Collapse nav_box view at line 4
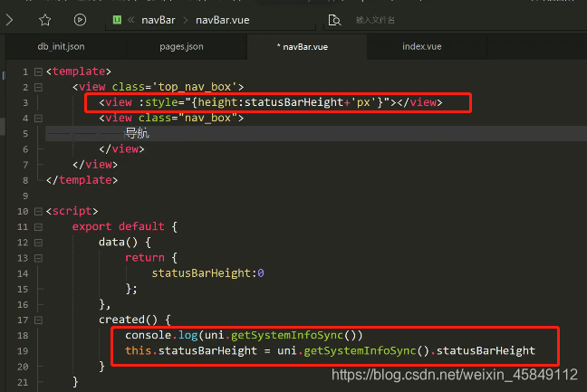The width and height of the screenshot is (587, 392). click(x=38, y=119)
